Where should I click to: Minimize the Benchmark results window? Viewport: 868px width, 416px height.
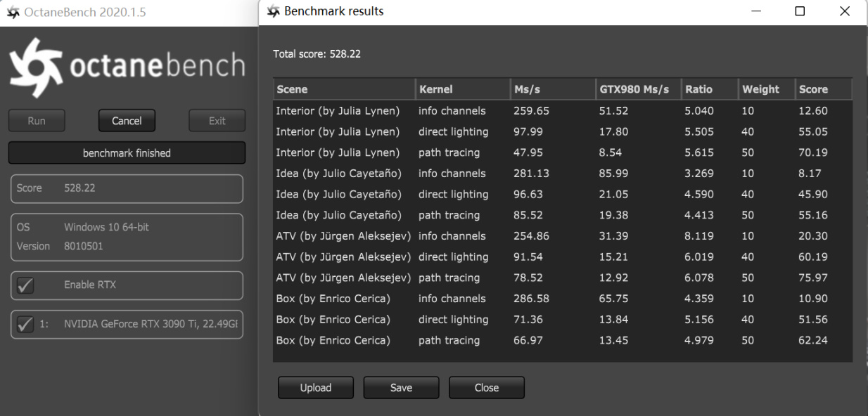[756, 12]
